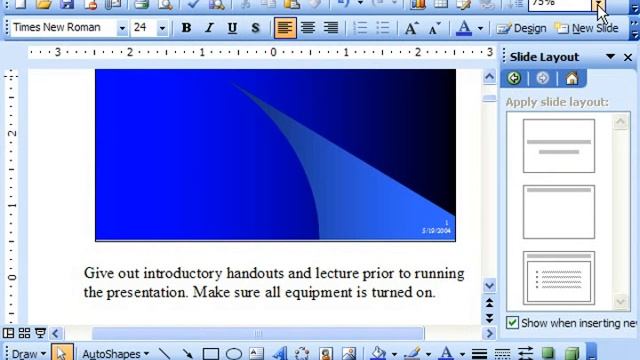Close the Slide Layout task pane
640x360 pixels.
click(x=628, y=57)
